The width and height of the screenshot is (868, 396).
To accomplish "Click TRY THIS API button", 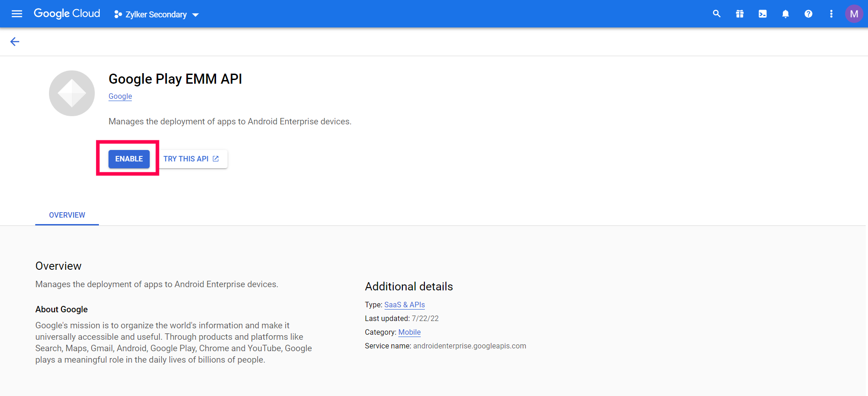I will click(191, 159).
